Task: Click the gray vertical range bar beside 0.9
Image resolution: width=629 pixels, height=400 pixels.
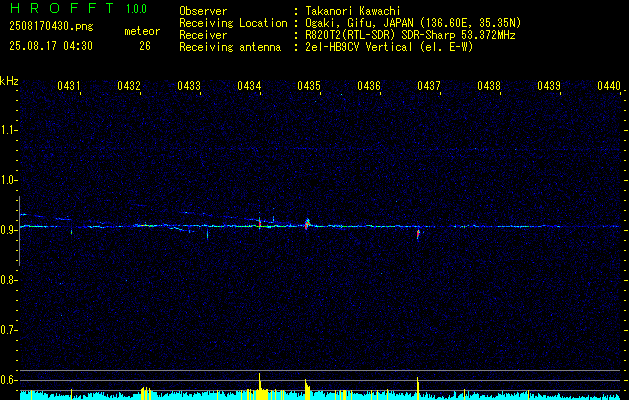Action: pos(19,231)
